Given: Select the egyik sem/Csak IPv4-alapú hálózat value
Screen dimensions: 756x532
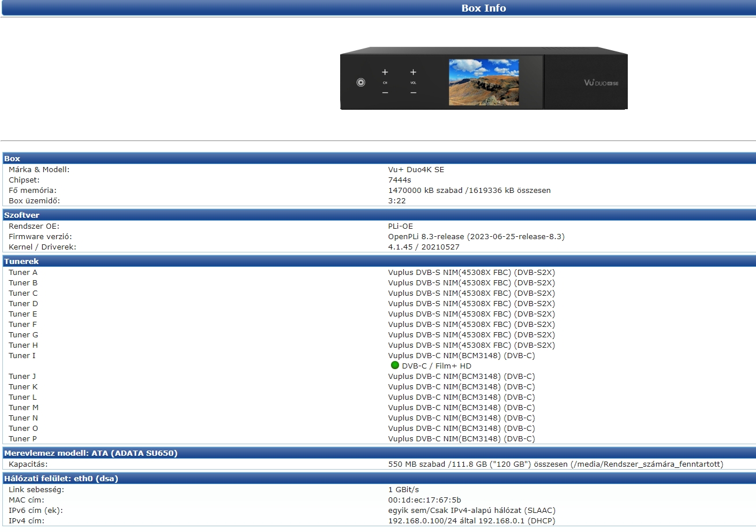Looking at the screenshot, I should tap(472, 511).
